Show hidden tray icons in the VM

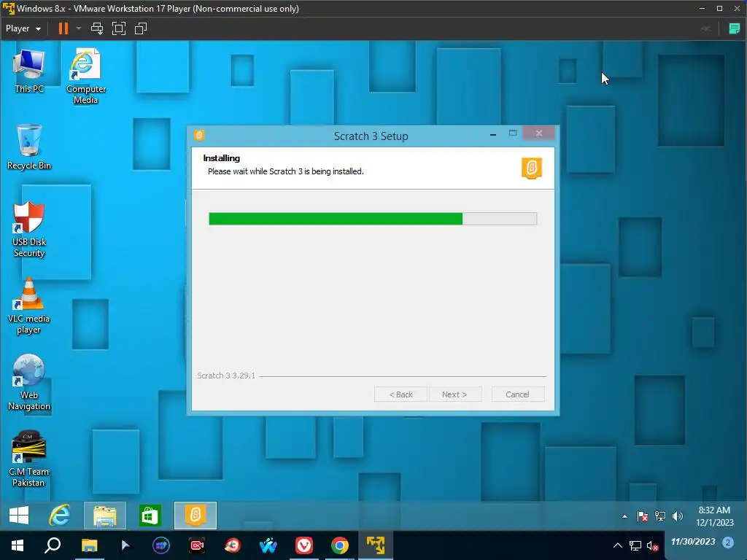pyautogui.click(x=624, y=516)
